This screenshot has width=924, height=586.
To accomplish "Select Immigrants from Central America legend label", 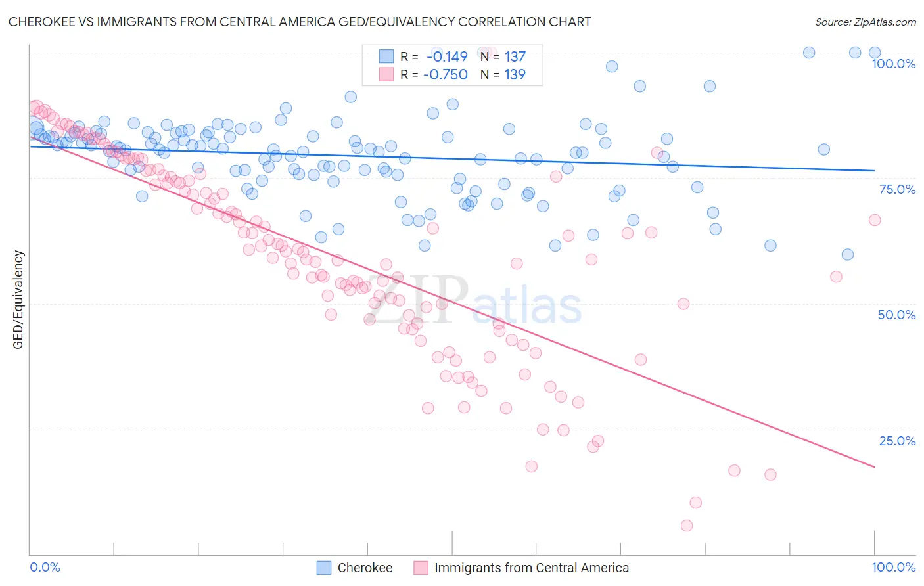I will pyautogui.click(x=532, y=568).
